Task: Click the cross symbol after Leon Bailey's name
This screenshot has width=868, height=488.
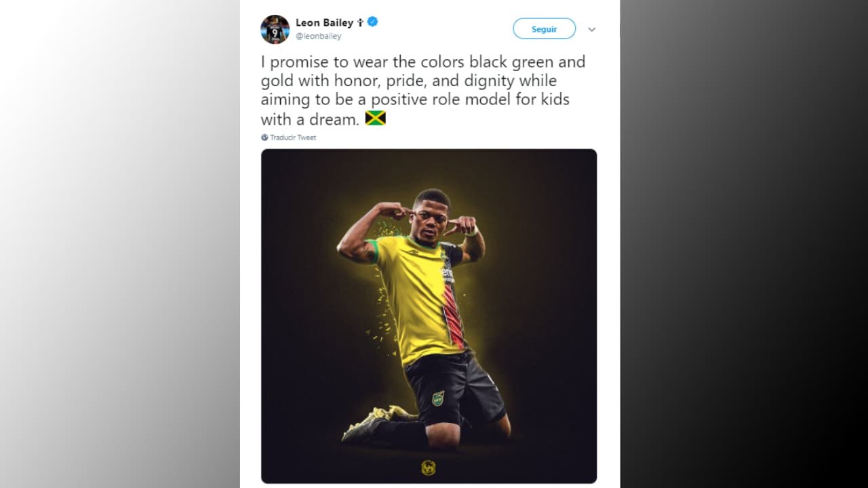Action: (x=361, y=22)
